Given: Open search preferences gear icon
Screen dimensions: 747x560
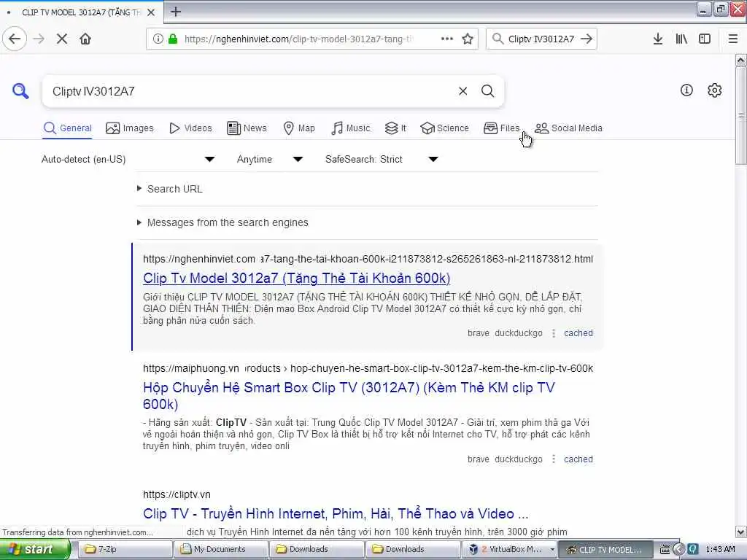Looking at the screenshot, I should [x=715, y=90].
